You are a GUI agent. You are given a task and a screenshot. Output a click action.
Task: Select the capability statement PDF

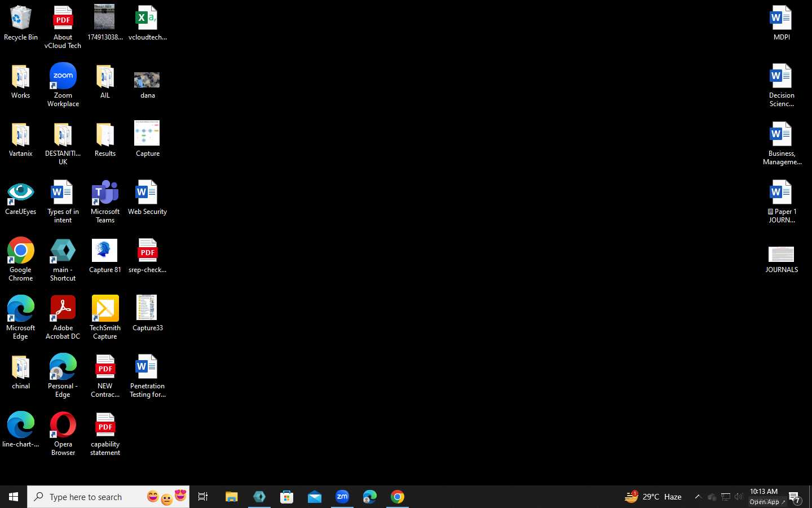[x=105, y=434]
